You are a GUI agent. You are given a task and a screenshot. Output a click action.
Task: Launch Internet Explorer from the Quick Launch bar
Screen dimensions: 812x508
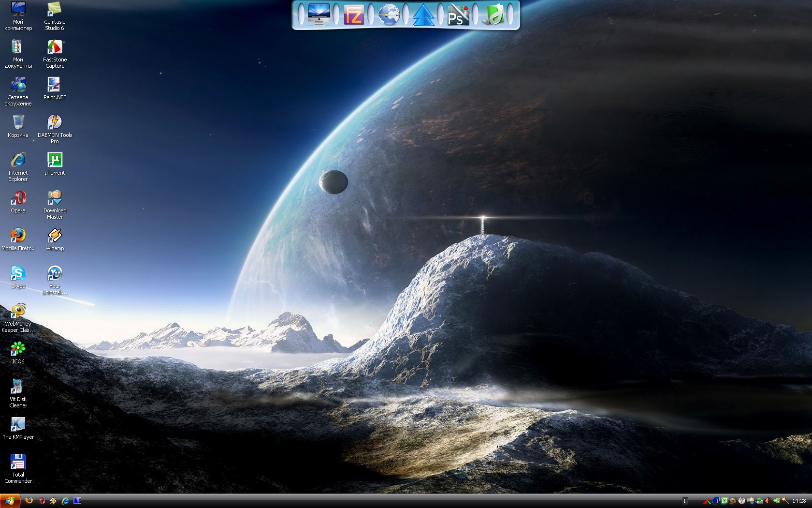click(65, 501)
